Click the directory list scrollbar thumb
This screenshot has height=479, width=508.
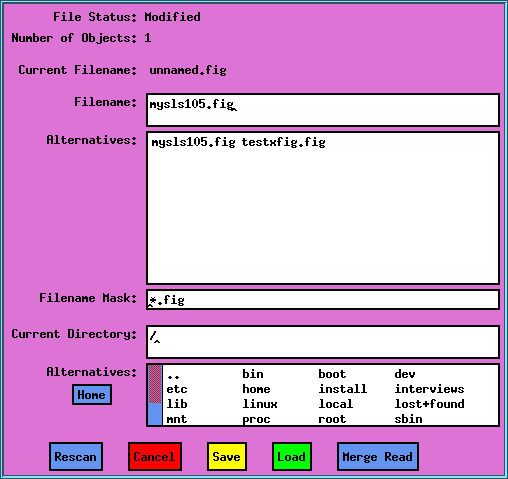click(x=155, y=384)
